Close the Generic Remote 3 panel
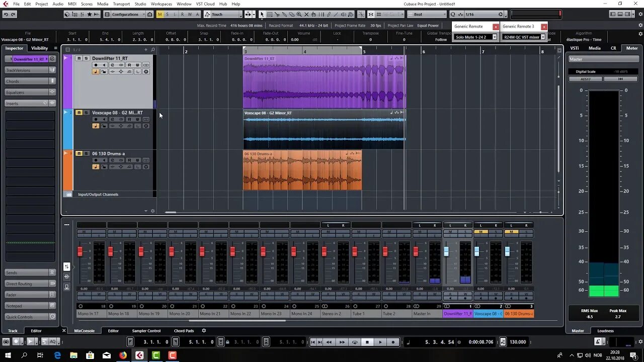The height and width of the screenshot is (362, 644). tap(544, 27)
